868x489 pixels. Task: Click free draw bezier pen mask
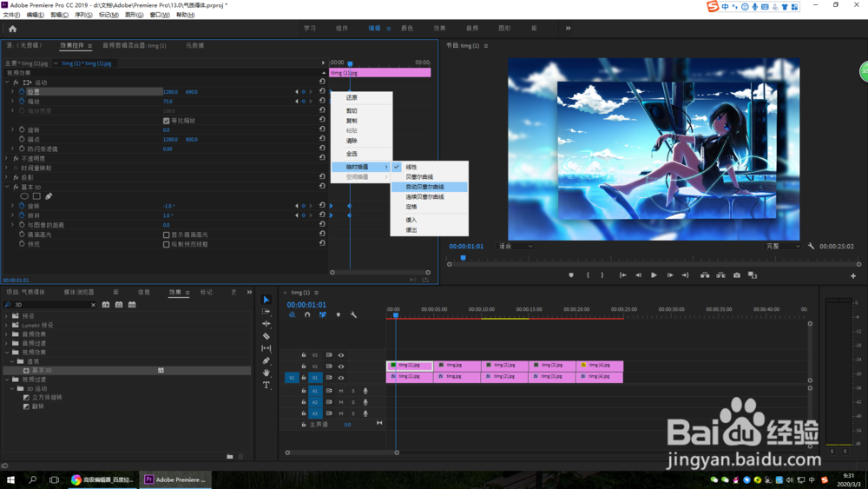(x=49, y=196)
